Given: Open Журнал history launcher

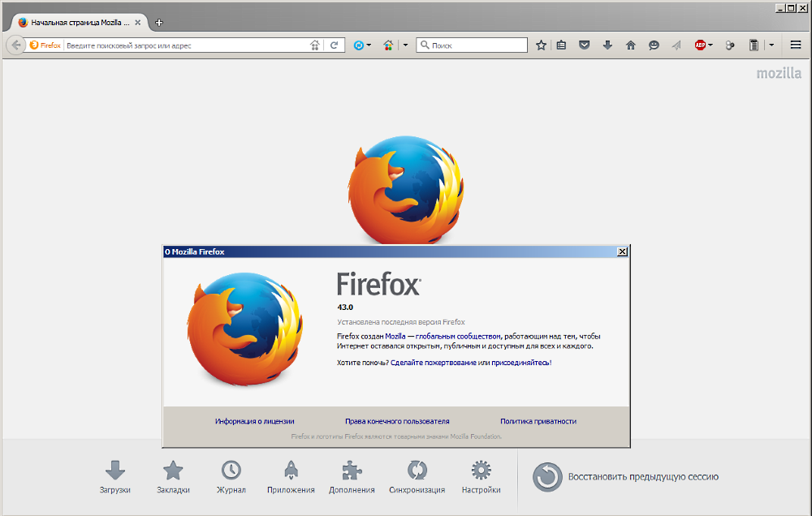Looking at the screenshot, I should [231, 477].
